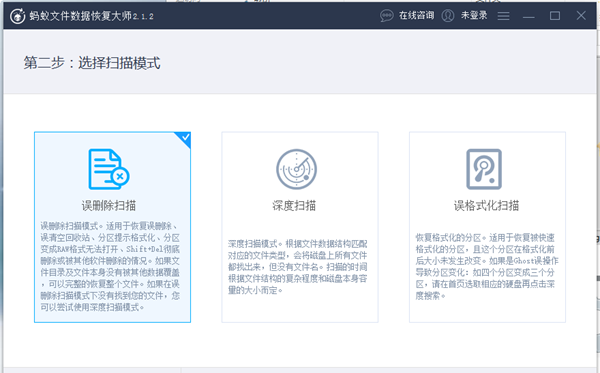
Task: Select the deep scan radar icon
Action: click(x=297, y=169)
